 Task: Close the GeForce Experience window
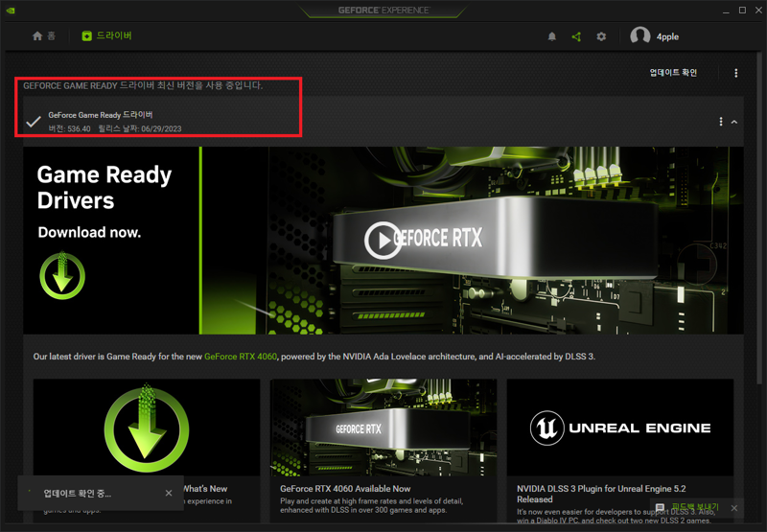pos(758,11)
